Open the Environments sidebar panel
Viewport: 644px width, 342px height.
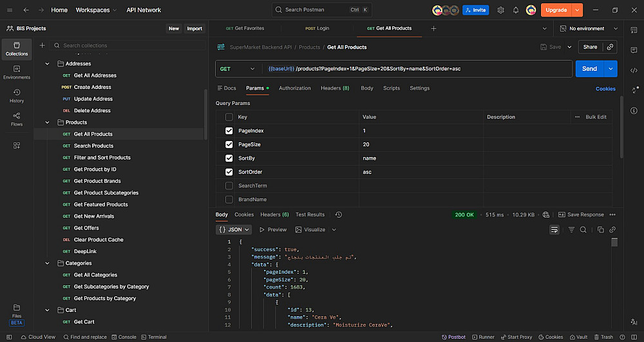tap(17, 72)
